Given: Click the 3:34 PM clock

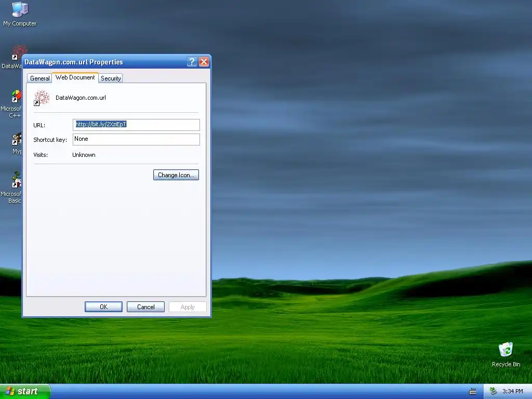Looking at the screenshot, I should pos(512,391).
